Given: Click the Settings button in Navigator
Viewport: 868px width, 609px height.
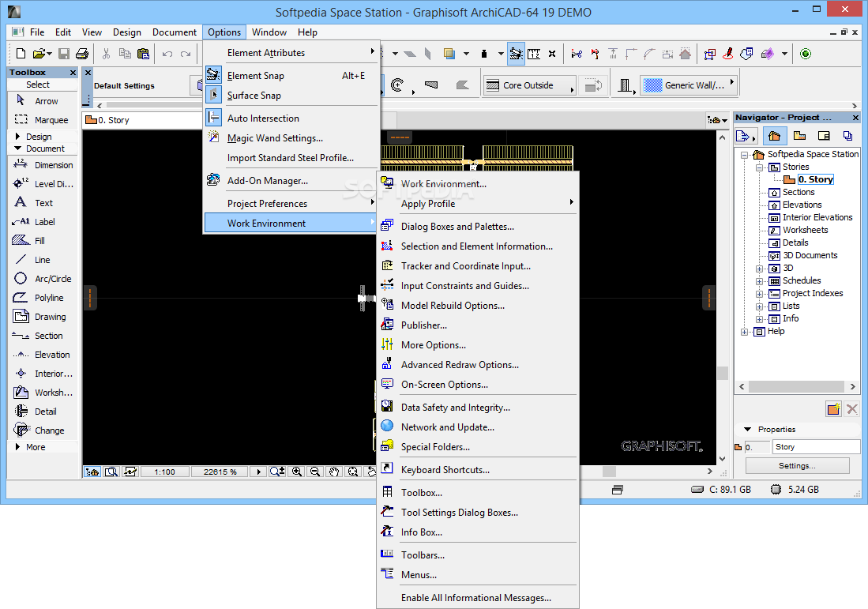Looking at the screenshot, I should click(797, 465).
